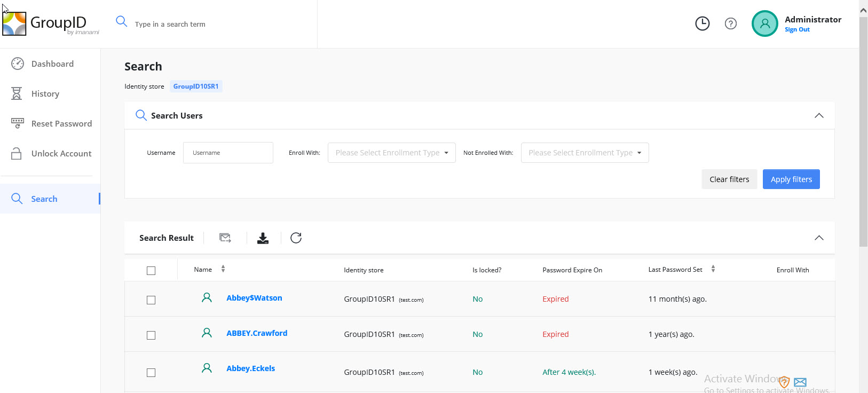Click user icon beside Abbey.Eckels
This screenshot has height=393, width=868.
click(207, 368)
